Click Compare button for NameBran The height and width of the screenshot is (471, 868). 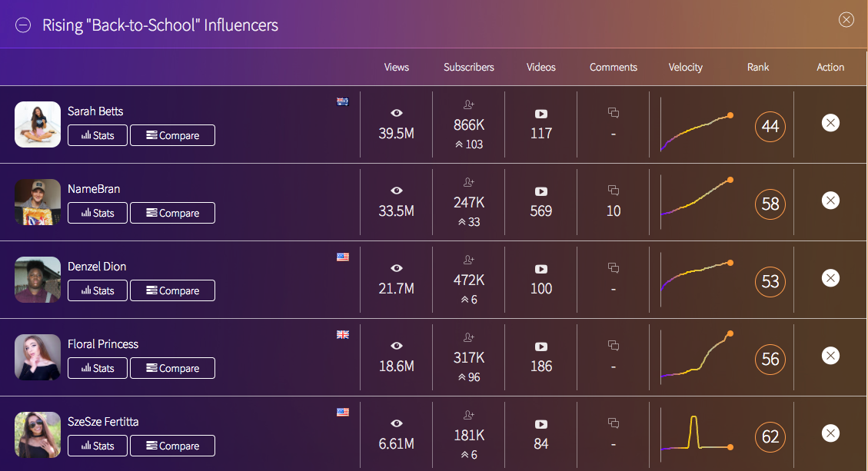point(172,213)
